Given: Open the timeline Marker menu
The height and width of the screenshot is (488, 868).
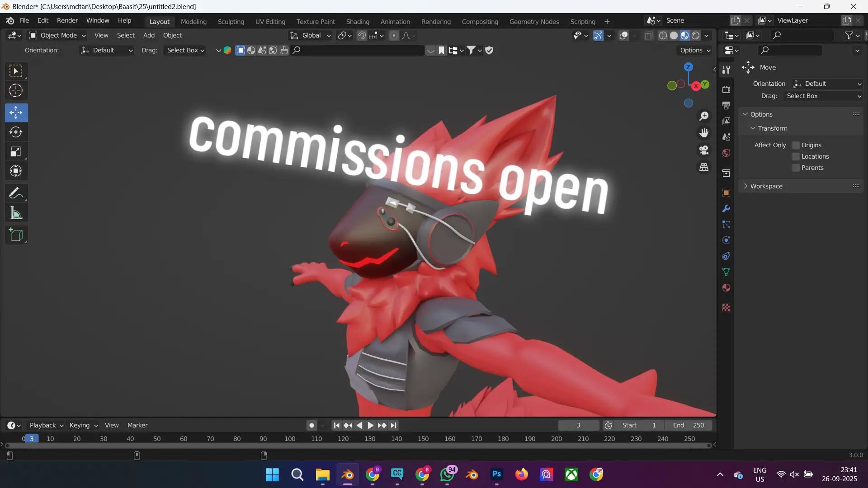Looking at the screenshot, I should 137,426.
